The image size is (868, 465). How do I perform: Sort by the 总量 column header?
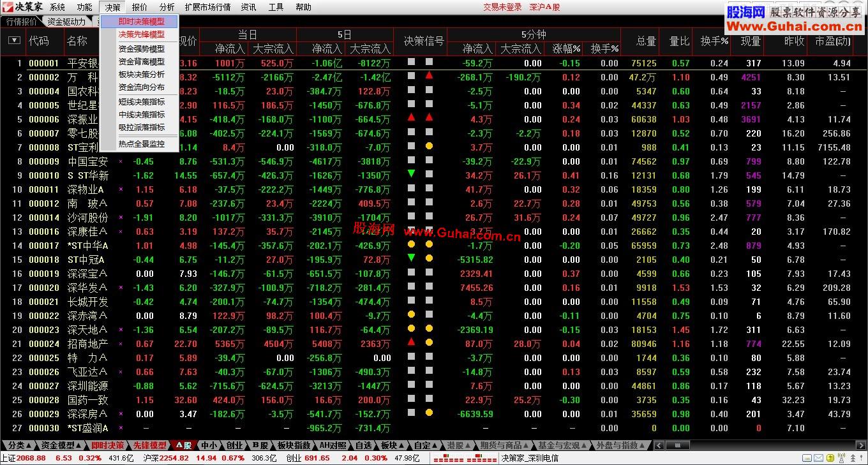pyautogui.click(x=646, y=41)
